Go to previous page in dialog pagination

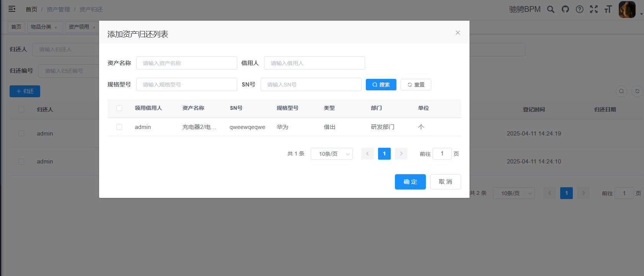367,154
